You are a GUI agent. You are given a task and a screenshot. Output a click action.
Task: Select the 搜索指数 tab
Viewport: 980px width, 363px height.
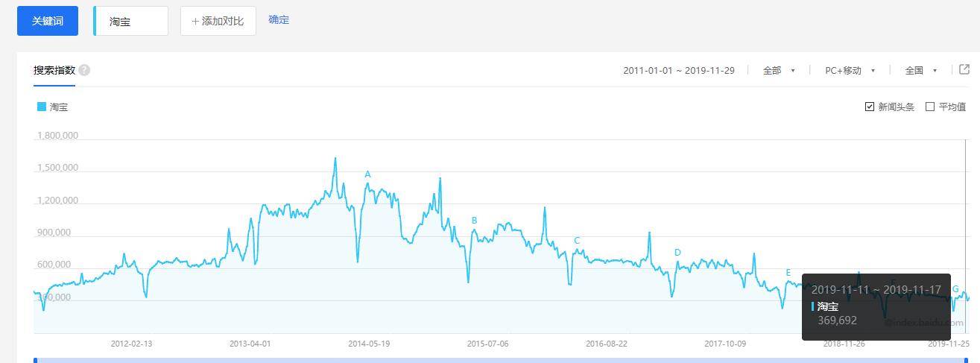[54, 70]
